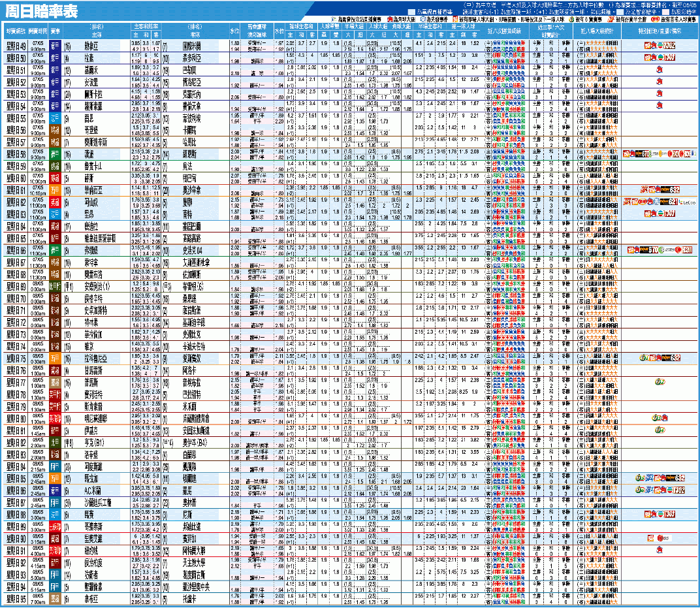This screenshot has height=608, width=700.
Task: Click the corner-kick icon in row 星期日 91
Action: (660, 551)
